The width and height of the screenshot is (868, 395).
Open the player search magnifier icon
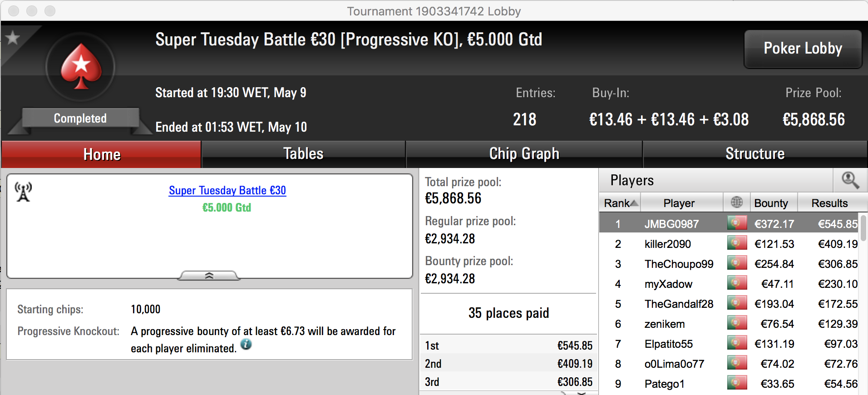click(x=850, y=180)
